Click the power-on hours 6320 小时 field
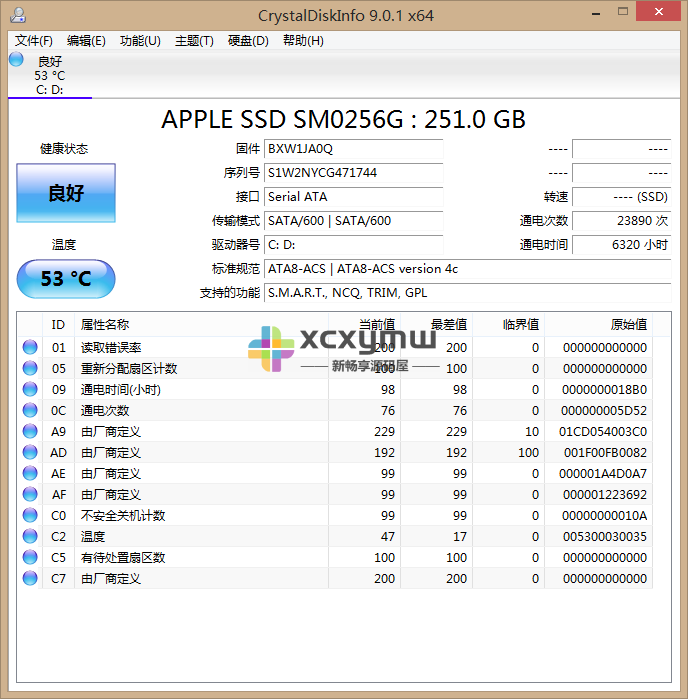The image size is (688, 699). [x=622, y=245]
